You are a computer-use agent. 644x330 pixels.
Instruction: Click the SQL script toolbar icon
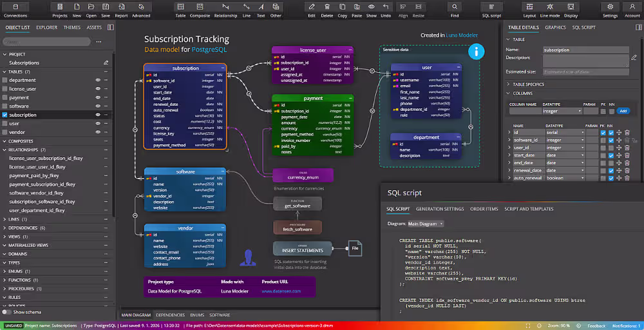click(x=491, y=10)
